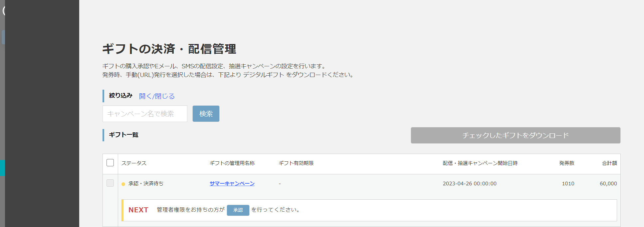Toggle the select-all checkbox in table header

click(110, 163)
